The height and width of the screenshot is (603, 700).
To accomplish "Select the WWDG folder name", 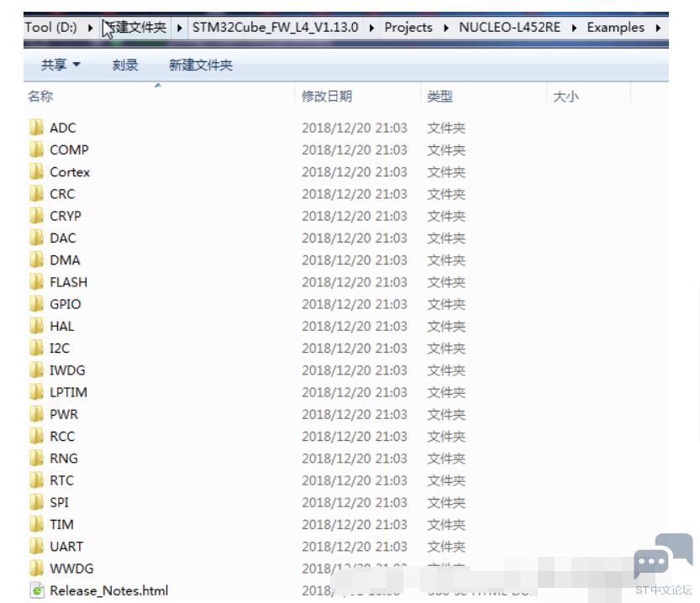I will [71, 569].
